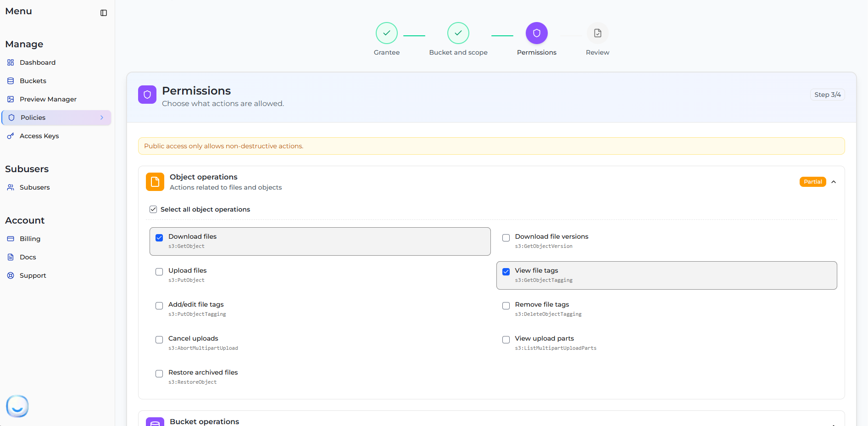Screen dimensions: 868x426
Task: Click the Billing card icon
Action: 11,239
